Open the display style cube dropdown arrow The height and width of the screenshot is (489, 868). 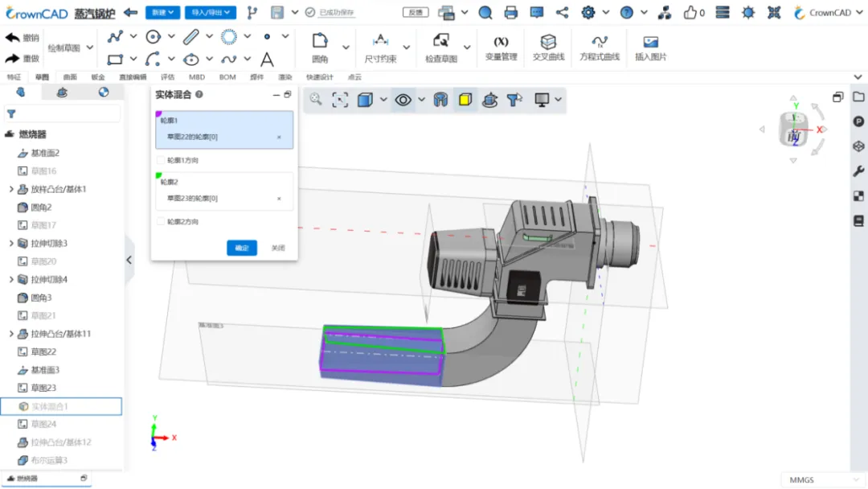tap(383, 100)
